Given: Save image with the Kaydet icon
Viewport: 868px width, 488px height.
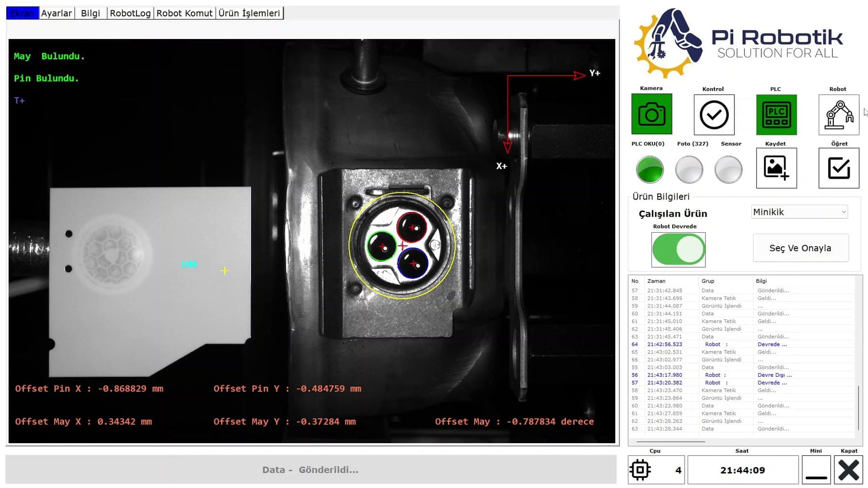Looking at the screenshot, I should pos(776,168).
